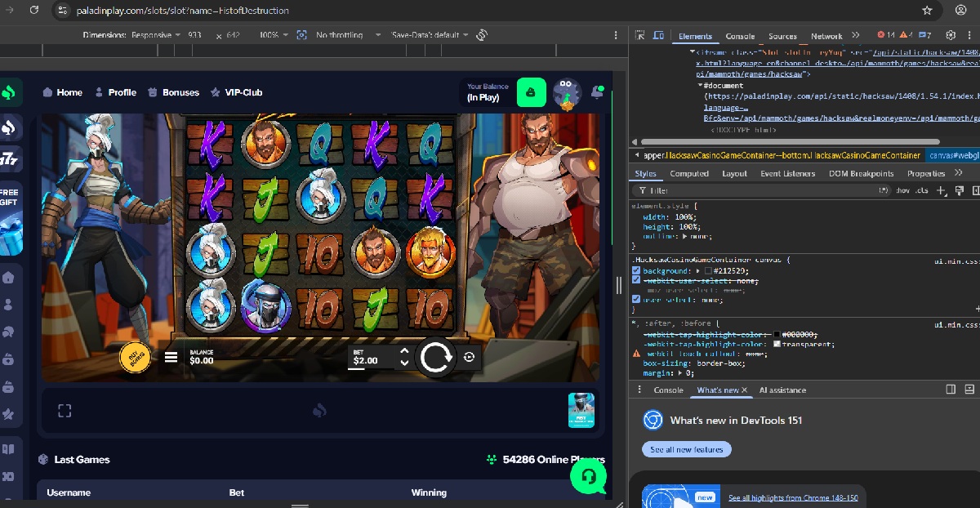The width and height of the screenshot is (980, 508).
Task: Increase the bet amount with up arrow
Action: click(x=403, y=352)
